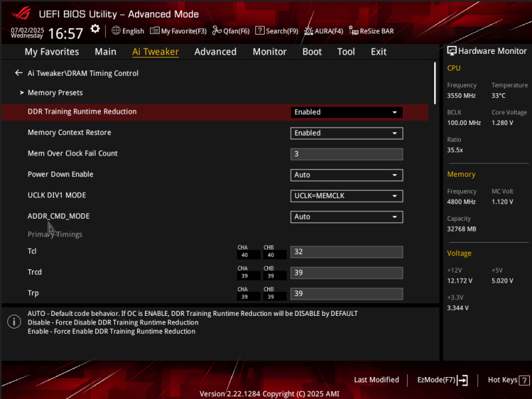532x399 pixels.
Task: Click the back arrow beside DRAM Timing Control
Action: [x=19, y=73]
